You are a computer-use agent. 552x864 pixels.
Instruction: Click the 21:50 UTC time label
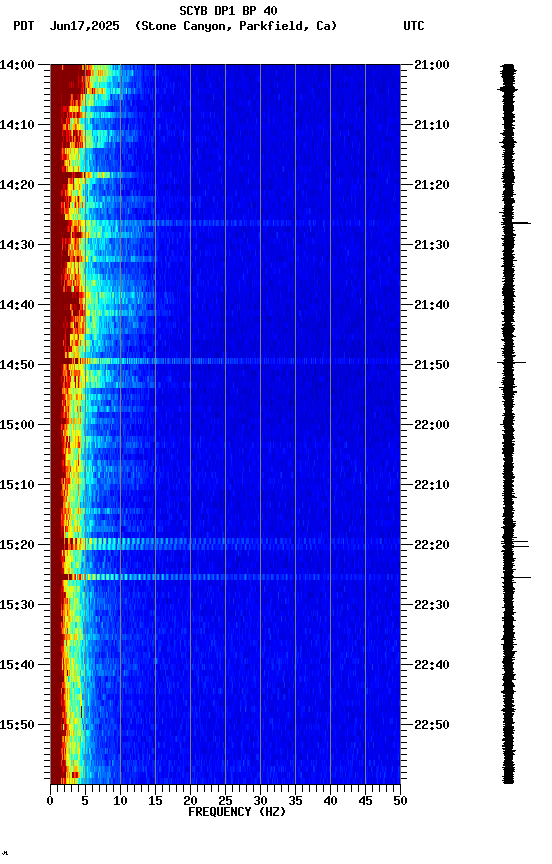pos(432,365)
